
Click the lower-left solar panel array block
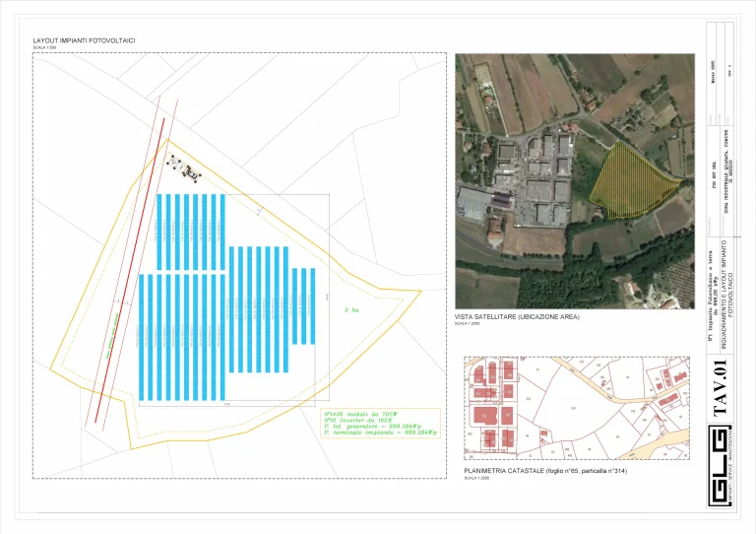coord(180,337)
